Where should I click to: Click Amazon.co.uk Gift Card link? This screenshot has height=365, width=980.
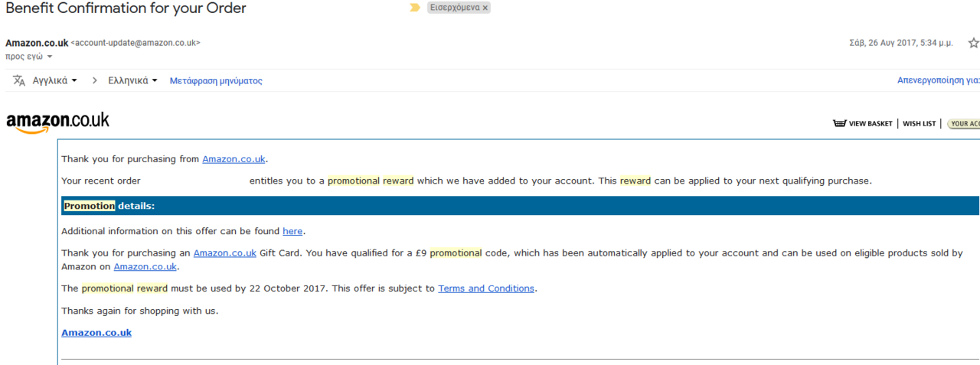(224, 253)
